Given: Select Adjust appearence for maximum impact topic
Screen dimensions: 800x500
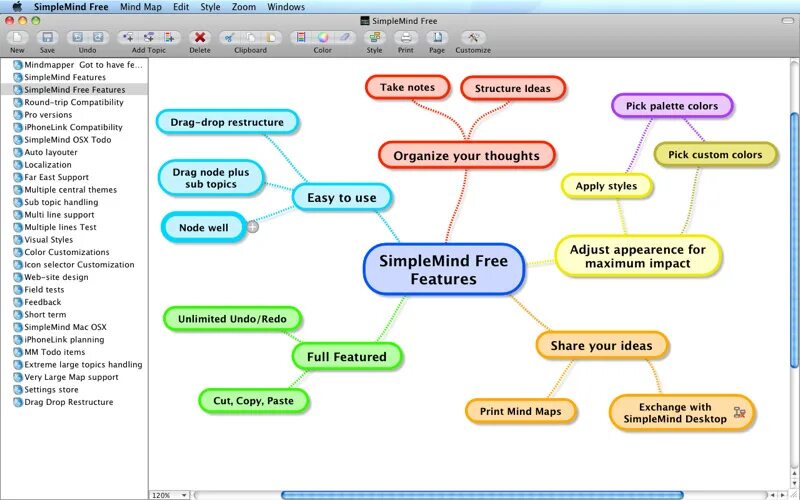Looking at the screenshot, I should pyautogui.click(x=638, y=256).
